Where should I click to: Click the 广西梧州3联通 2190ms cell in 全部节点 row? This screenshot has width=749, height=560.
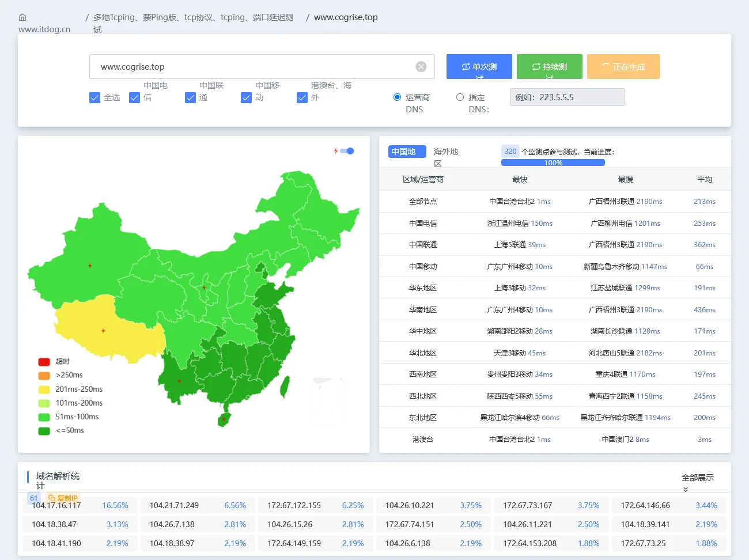point(626,202)
